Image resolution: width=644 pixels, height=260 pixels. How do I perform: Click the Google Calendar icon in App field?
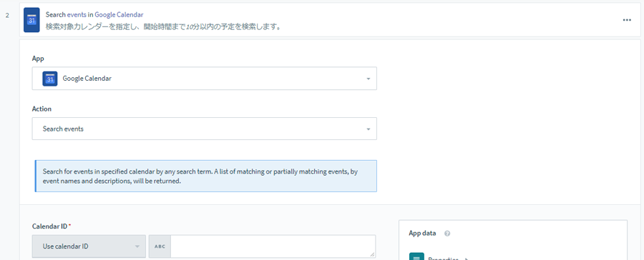click(49, 79)
